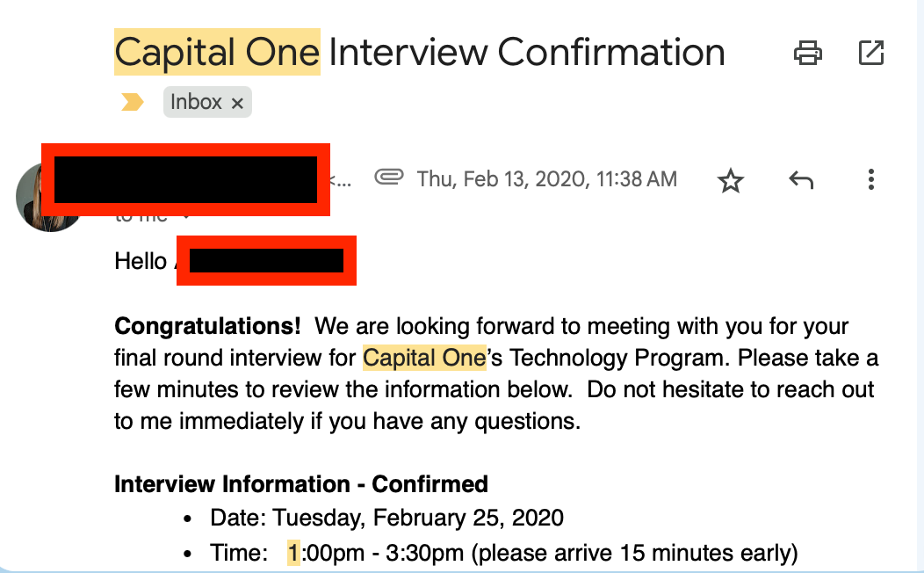Open the three-dot More options menu
The image size is (924, 573).
(x=870, y=180)
